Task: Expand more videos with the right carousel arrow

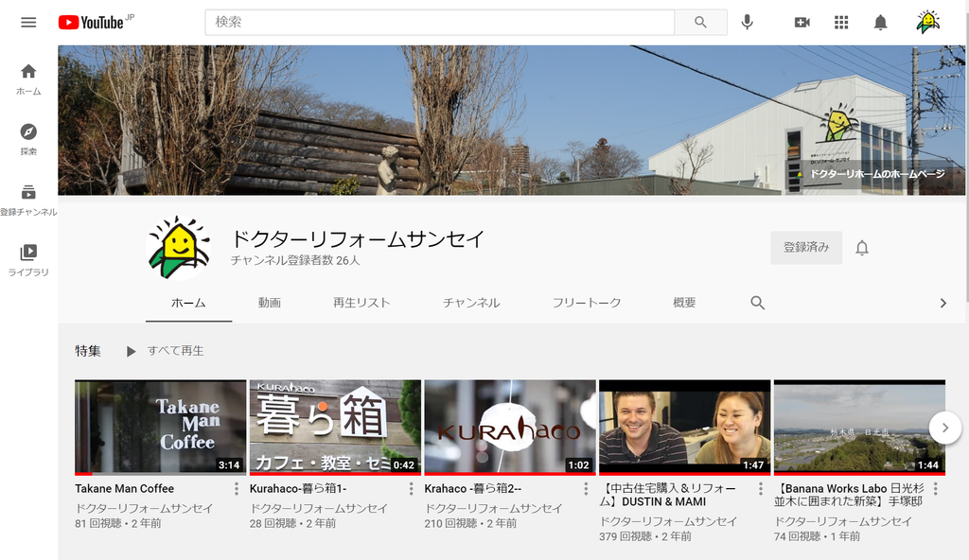Action: pos(944,428)
